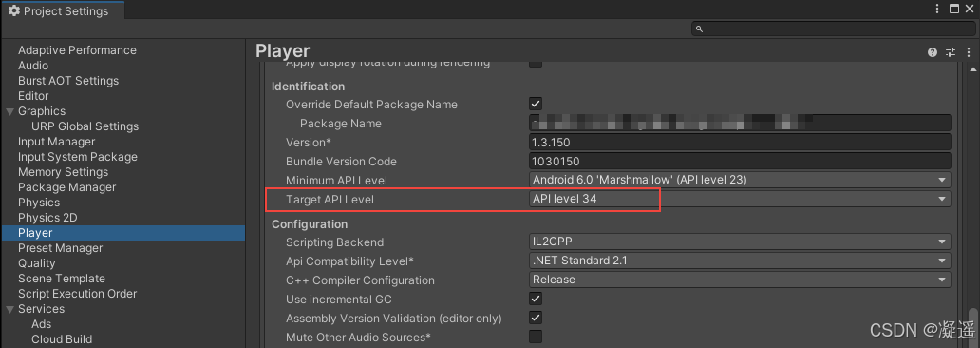Collapse the Services tree category
The height and width of the screenshot is (348, 980).
coord(9,309)
